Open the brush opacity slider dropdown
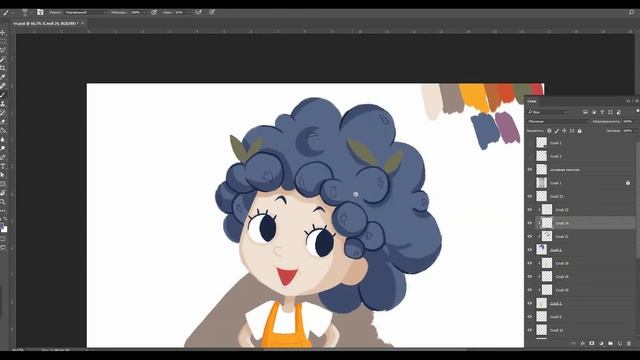Viewport: 640px width, 360px height. coord(144,13)
